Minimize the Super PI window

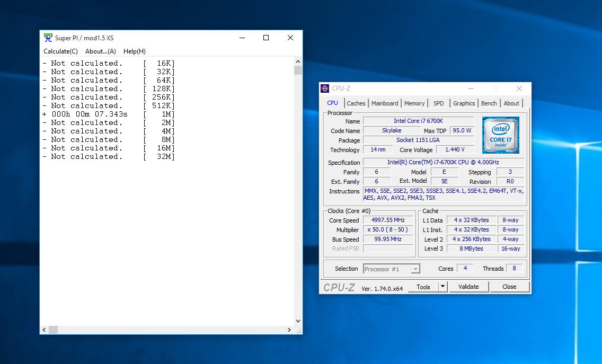(242, 38)
